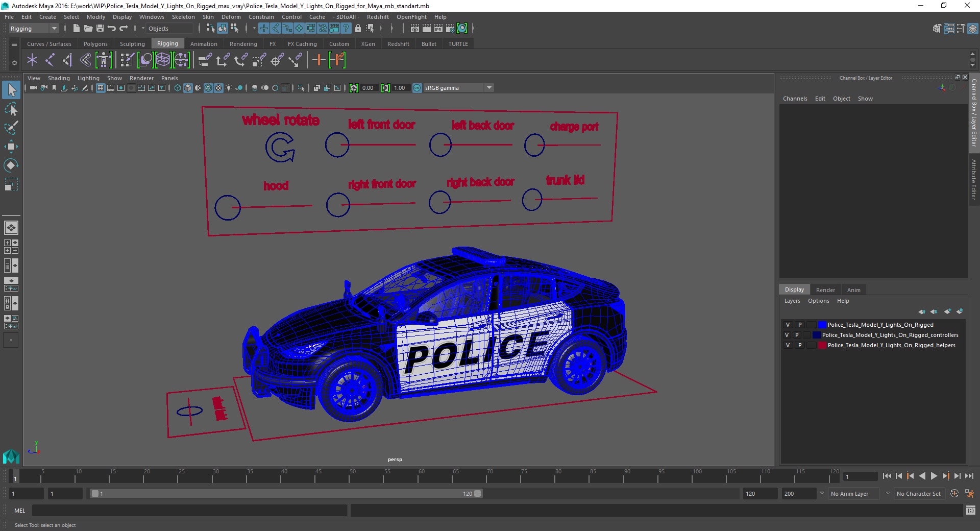Viewport: 980px width, 531px height.
Task: Switch to the Render layer tab
Action: 825,289
